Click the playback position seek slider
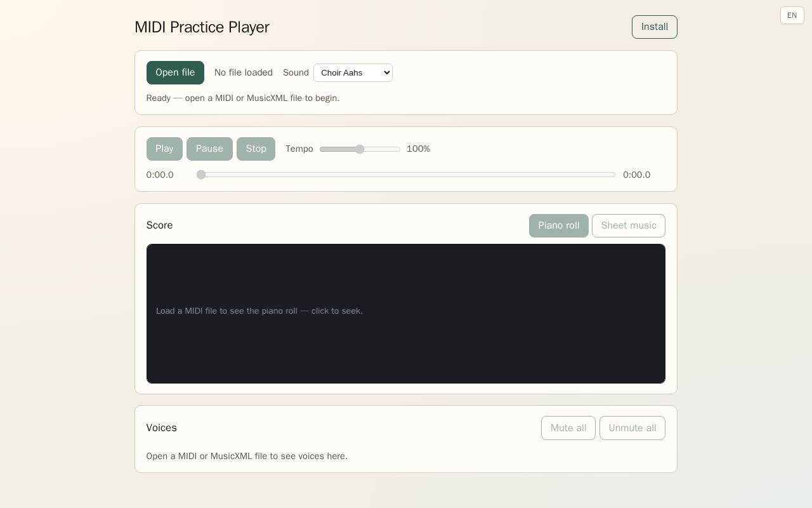 pyautogui.click(x=406, y=175)
